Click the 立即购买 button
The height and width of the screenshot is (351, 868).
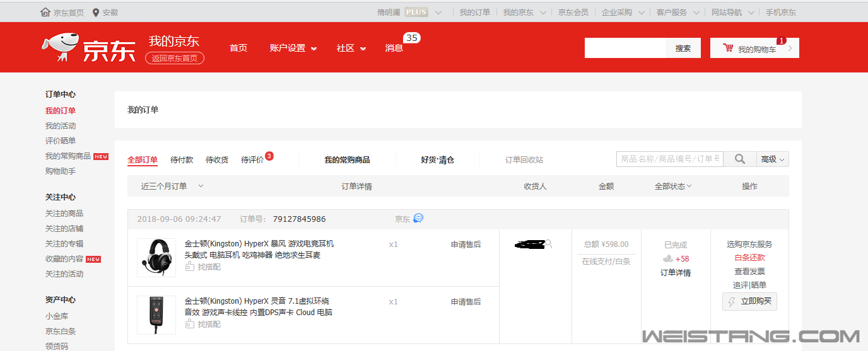click(749, 301)
